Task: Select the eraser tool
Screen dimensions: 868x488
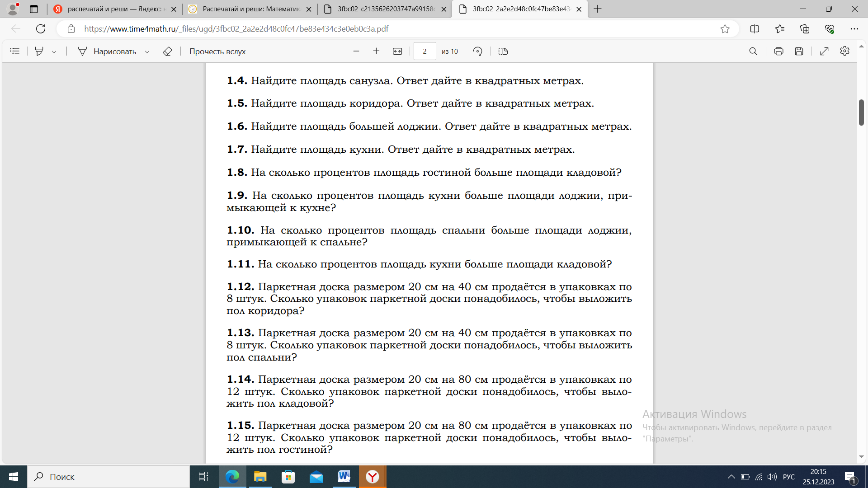Action: (167, 51)
